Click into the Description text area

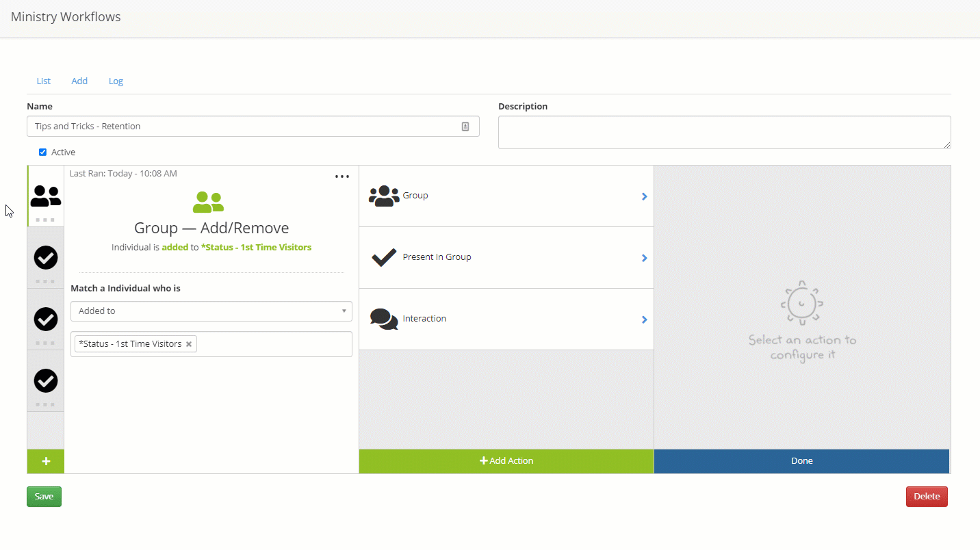[724, 132]
